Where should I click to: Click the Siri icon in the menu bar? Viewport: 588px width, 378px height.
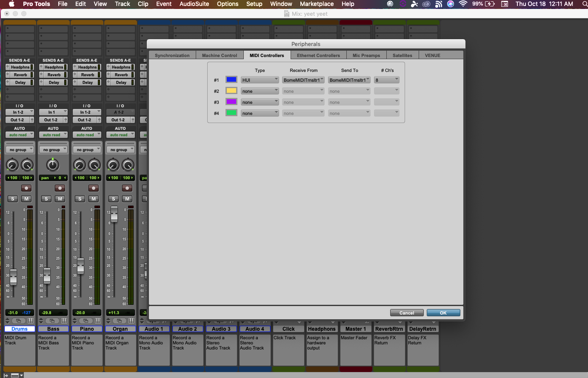(451, 4)
